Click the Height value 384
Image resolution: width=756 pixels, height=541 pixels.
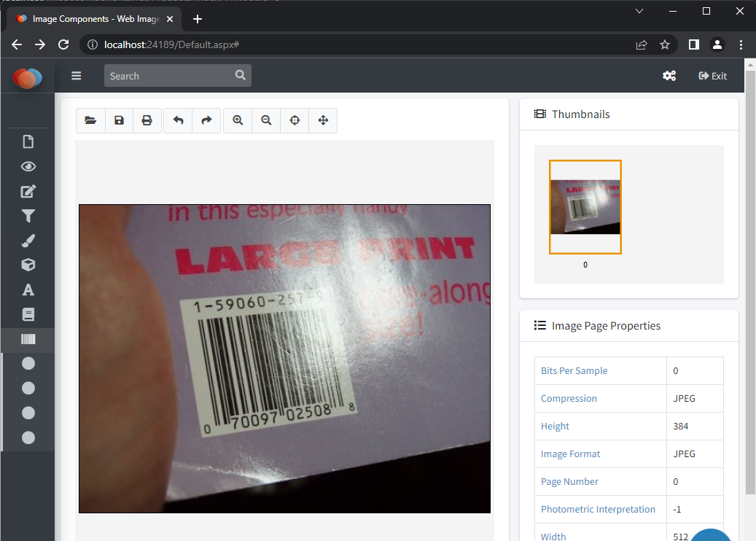(680, 427)
